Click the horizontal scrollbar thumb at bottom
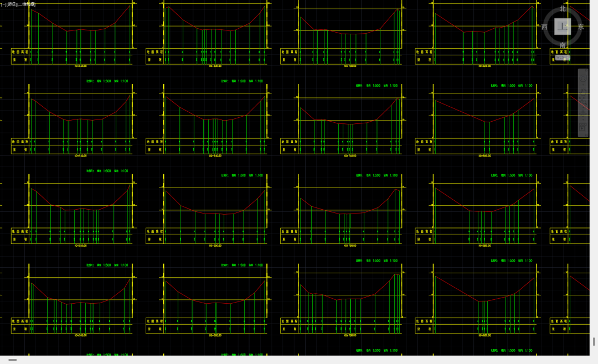This screenshot has height=364, width=598. [12, 360]
